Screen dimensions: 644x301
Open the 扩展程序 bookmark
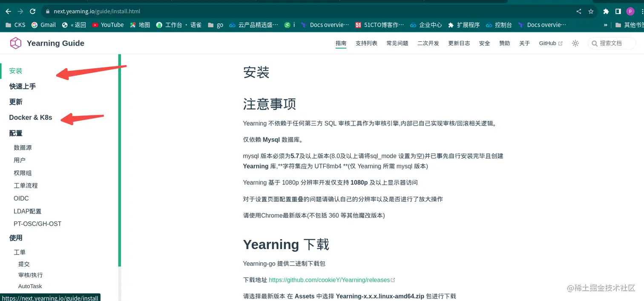pos(464,25)
